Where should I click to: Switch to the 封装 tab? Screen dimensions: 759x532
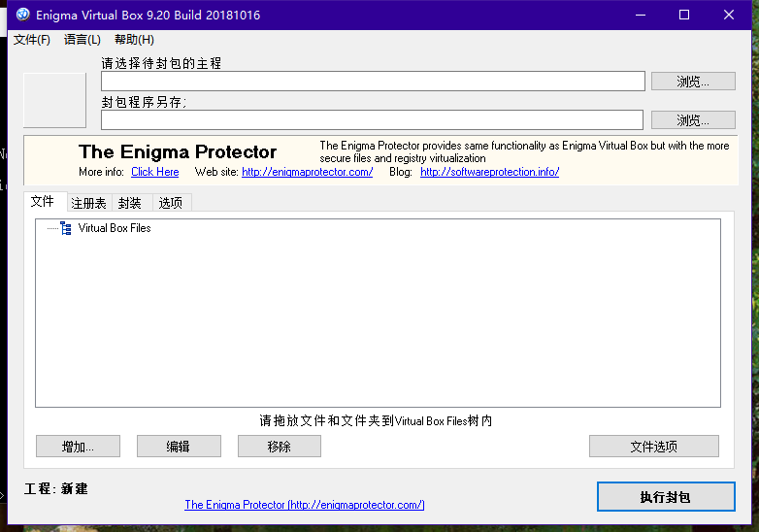coord(130,203)
